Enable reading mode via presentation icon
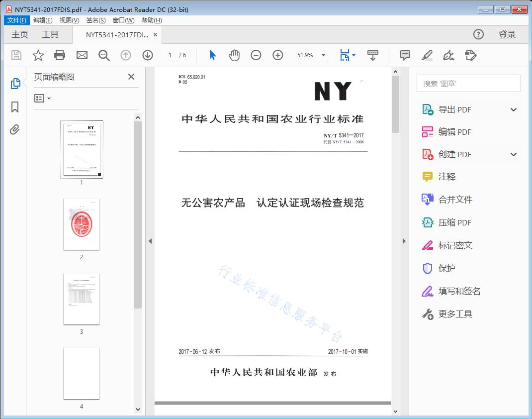Viewport: 532px width, 419px height. [x=373, y=55]
